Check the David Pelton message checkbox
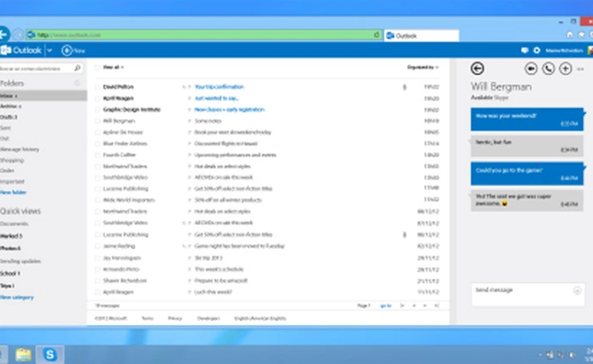The image size is (593, 364). click(97, 87)
